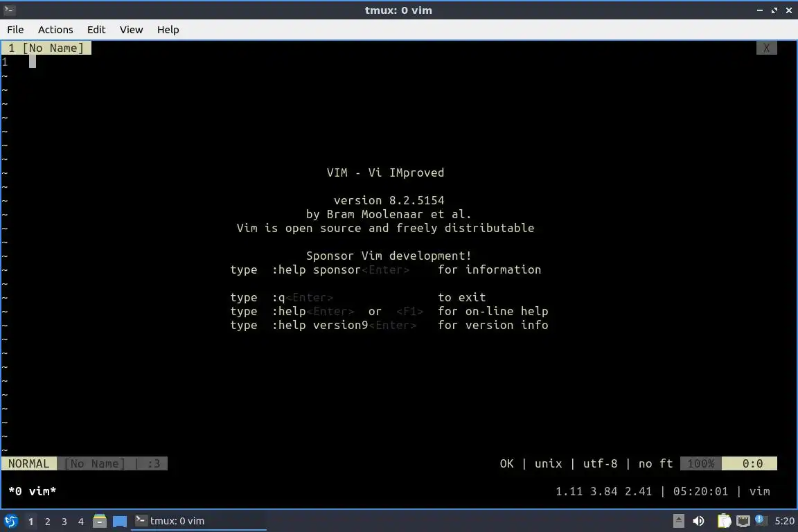Screen dimensions: 798x532
Task: Click the taskbar clock showing 5:20
Action: pos(784,521)
